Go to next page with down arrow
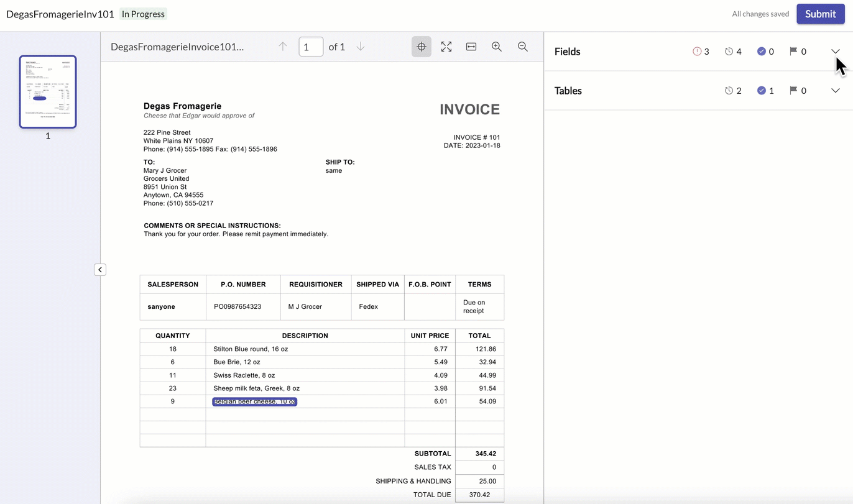This screenshot has width=853, height=504. tap(361, 47)
